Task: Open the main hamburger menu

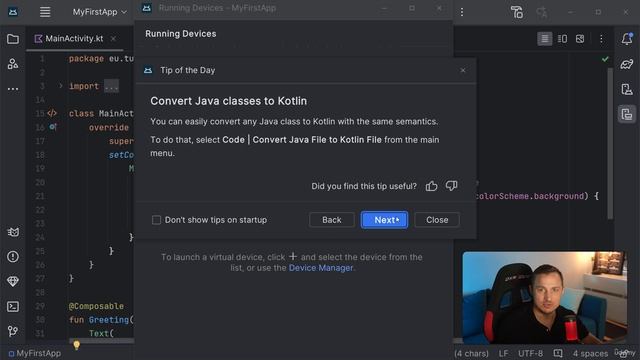Action: (45, 12)
